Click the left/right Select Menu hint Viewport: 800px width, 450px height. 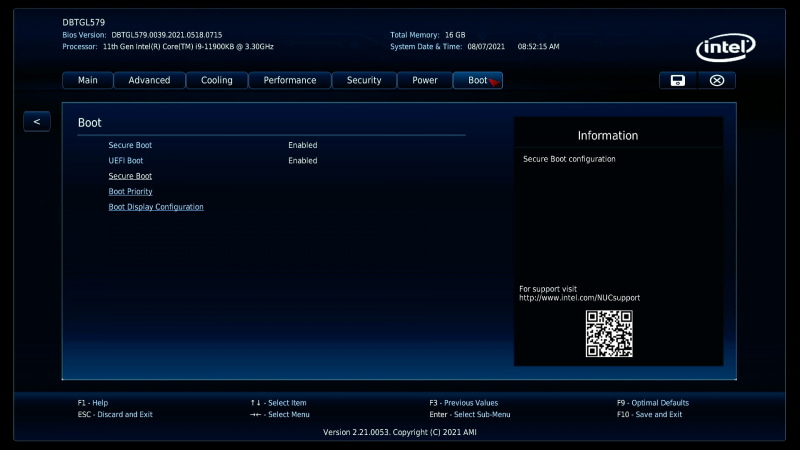click(280, 414)
